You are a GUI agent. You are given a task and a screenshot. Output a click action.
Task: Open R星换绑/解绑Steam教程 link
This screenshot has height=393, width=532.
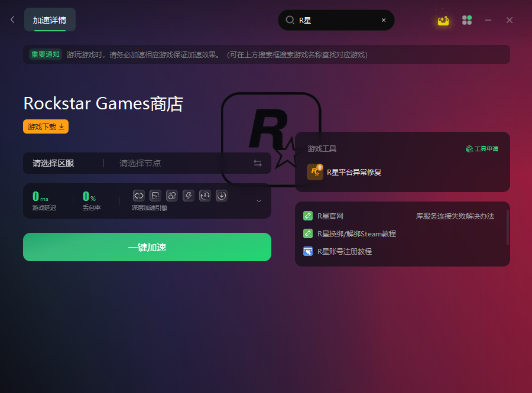356,233
